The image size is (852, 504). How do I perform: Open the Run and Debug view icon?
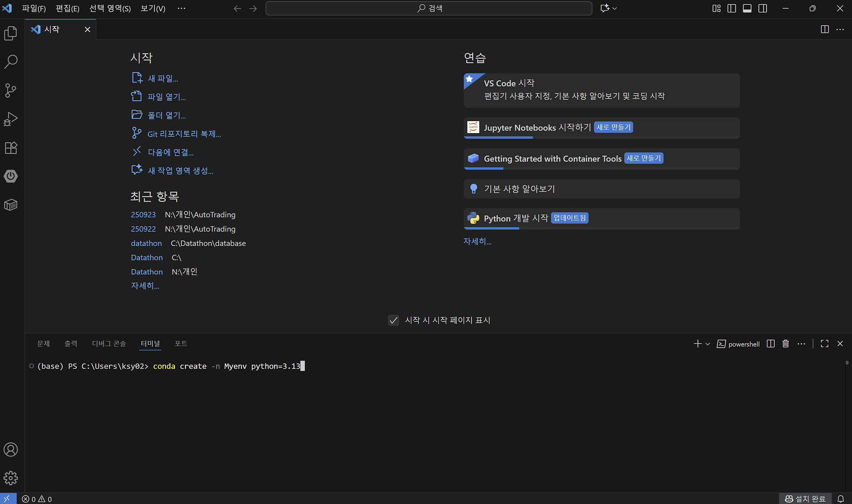[x=11, y=119]
